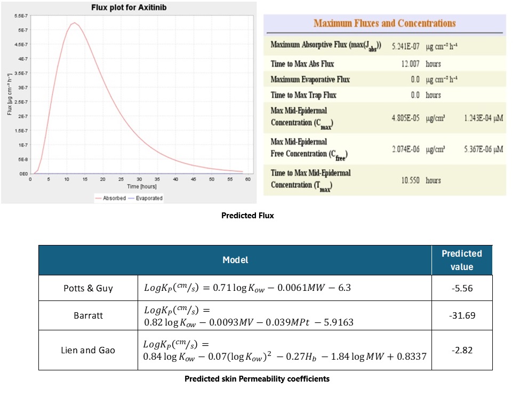Screen dimensions: 520x420
Task: Click the Barratt equation cell
Action: pos(285,315)
